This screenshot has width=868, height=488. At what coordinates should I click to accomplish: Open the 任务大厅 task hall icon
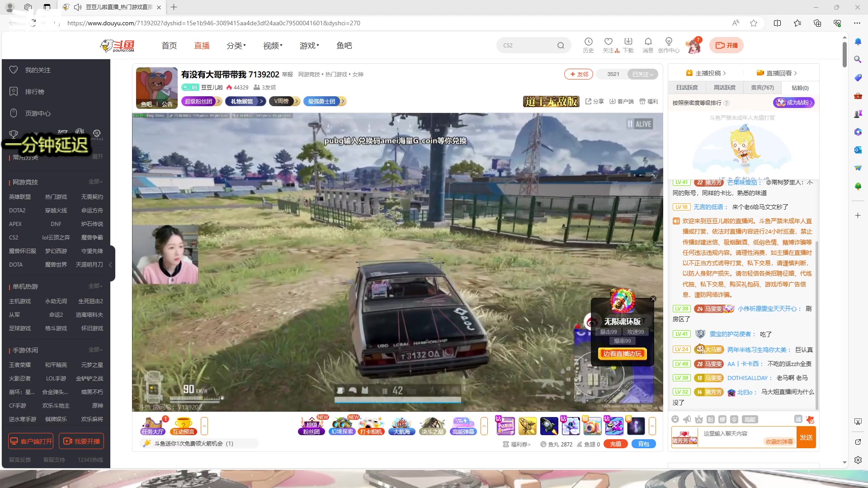[153, 426]
